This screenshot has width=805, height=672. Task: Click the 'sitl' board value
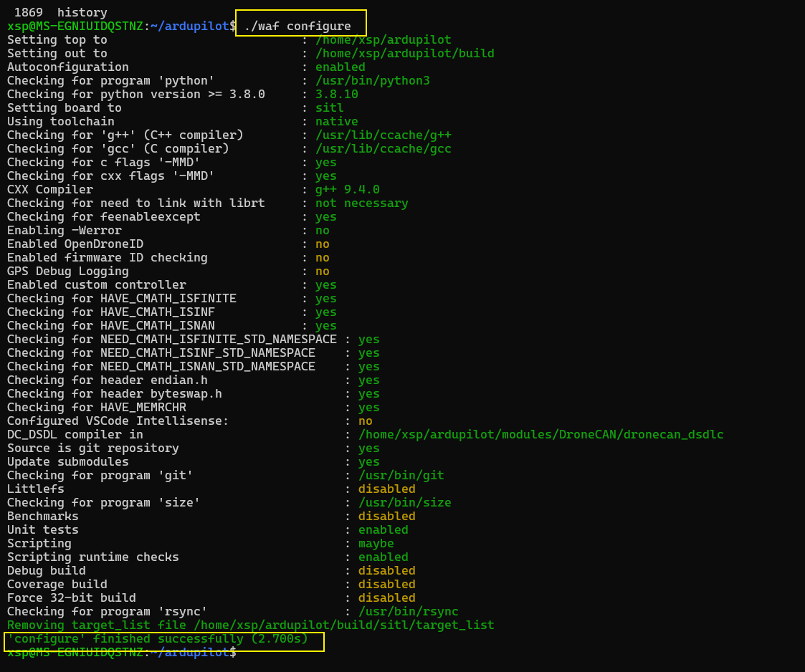[x=329, y=107]
